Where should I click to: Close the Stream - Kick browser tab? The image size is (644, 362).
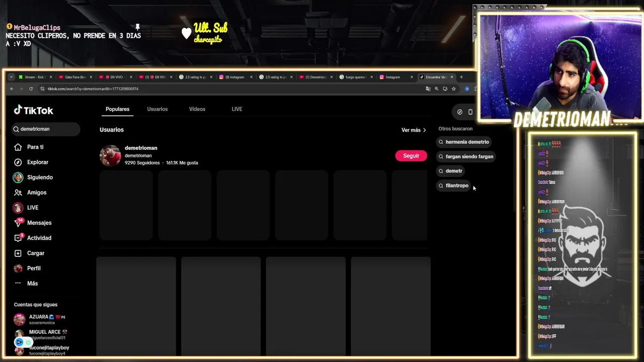point(51,77)
